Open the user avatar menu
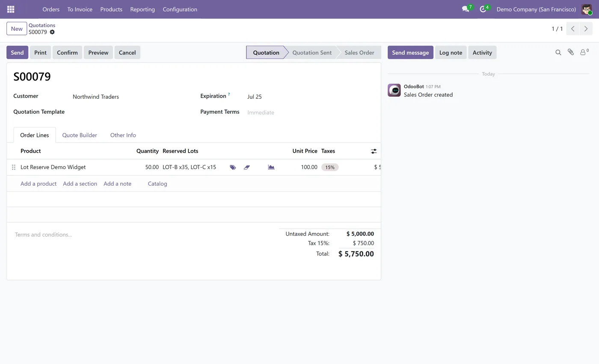Image resolution: width=599 pixels, height=364 pixels. coord(587,9)
